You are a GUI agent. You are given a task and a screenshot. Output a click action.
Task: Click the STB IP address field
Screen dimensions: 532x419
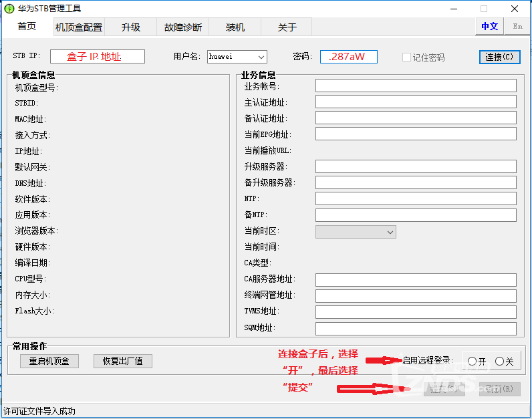click(98, 56)
